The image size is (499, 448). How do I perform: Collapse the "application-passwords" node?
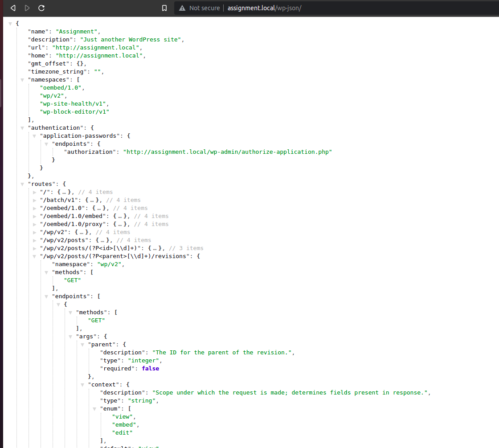[x=35, y=136]
